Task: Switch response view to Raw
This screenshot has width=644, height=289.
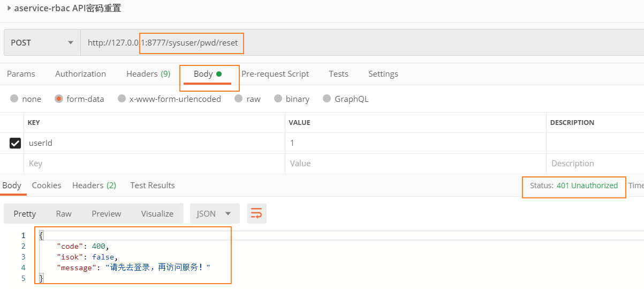Action: (64, 213)
